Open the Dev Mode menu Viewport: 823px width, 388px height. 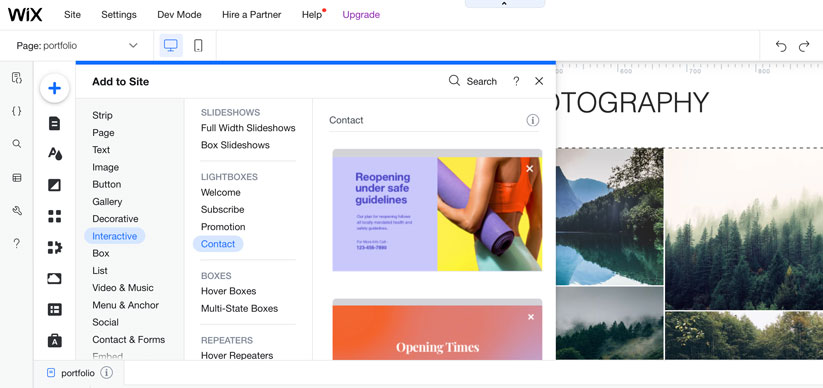coord(179,15)
